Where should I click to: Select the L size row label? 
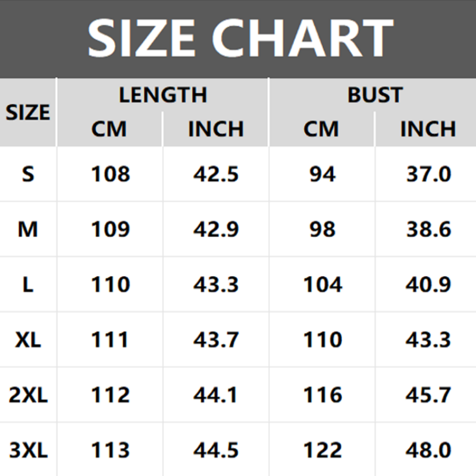[x=28, y=285]
